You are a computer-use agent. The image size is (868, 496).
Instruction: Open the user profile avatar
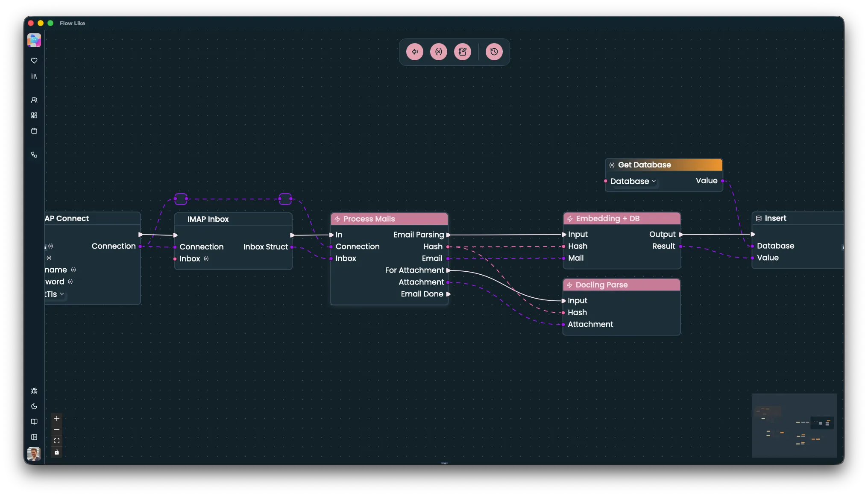point(34,454)
